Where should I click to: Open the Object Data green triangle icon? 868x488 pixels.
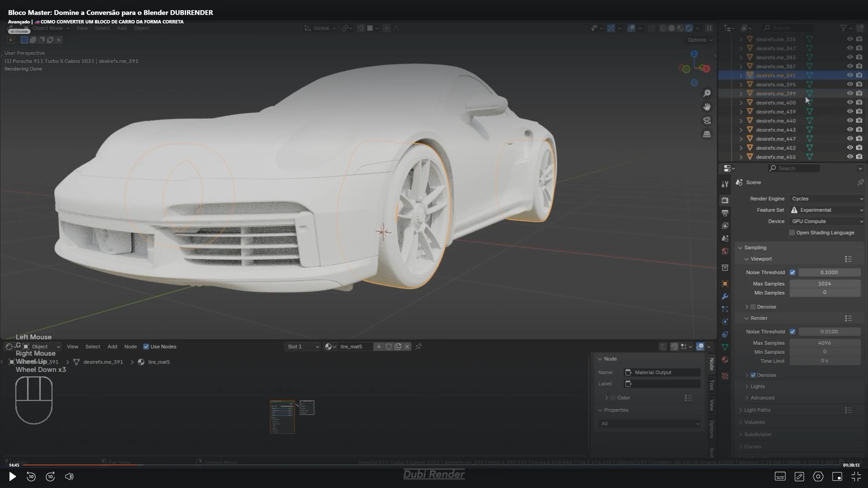point(725,347)
